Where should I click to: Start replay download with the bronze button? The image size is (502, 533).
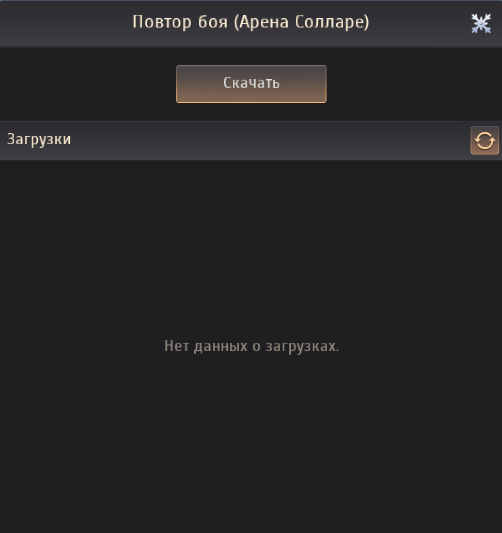coord(251,84)
